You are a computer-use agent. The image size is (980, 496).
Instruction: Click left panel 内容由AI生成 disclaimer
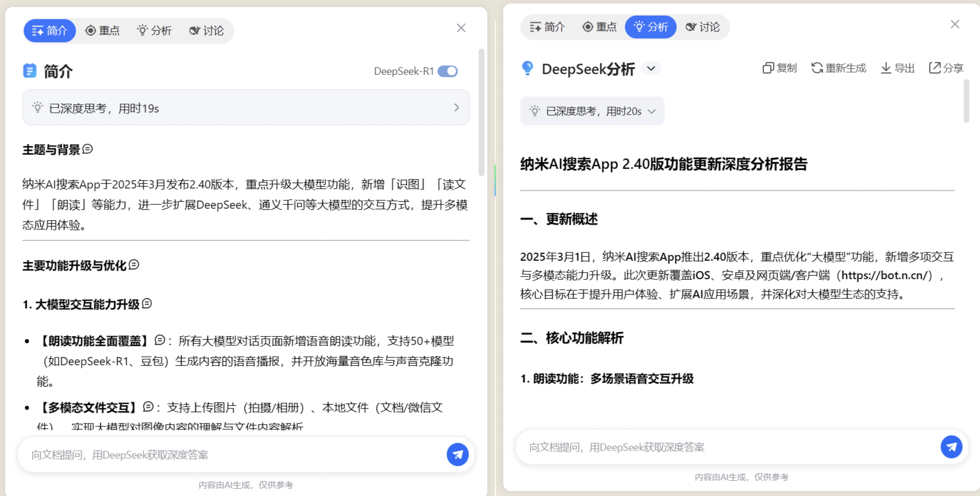click(x=246, y=485)
